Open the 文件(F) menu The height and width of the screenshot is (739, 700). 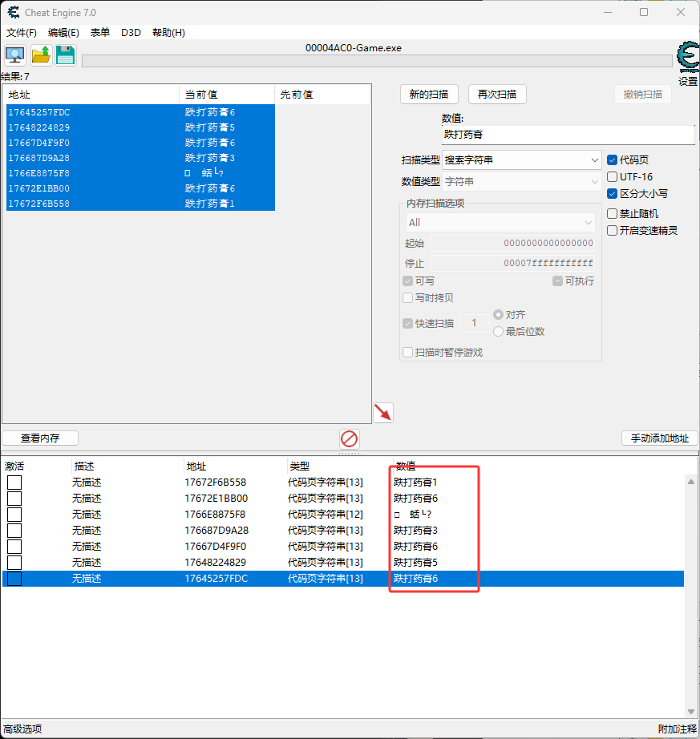[21, 33]
